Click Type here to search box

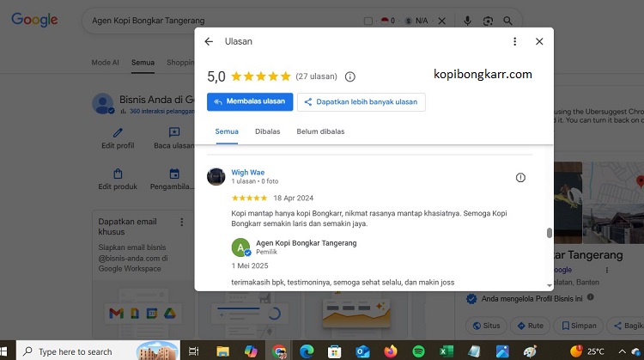point(99,351)
